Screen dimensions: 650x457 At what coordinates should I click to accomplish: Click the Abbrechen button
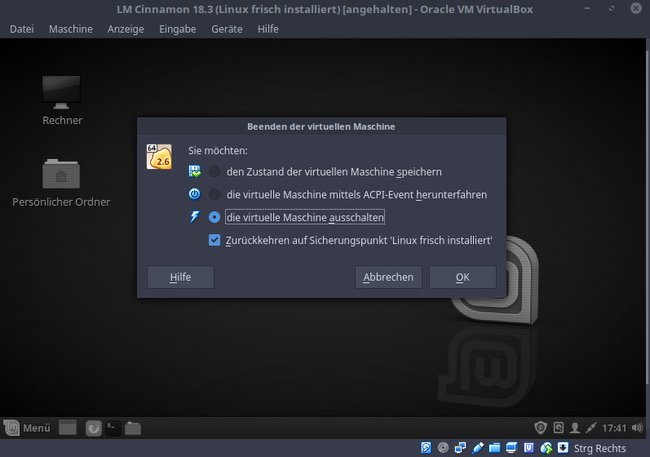[x=388, y=277]
